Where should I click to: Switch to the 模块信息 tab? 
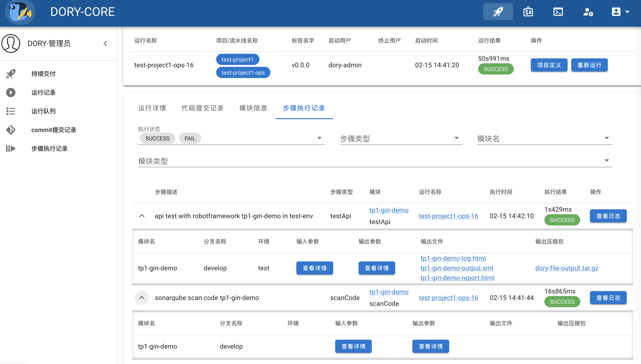[x=253, y=108]
